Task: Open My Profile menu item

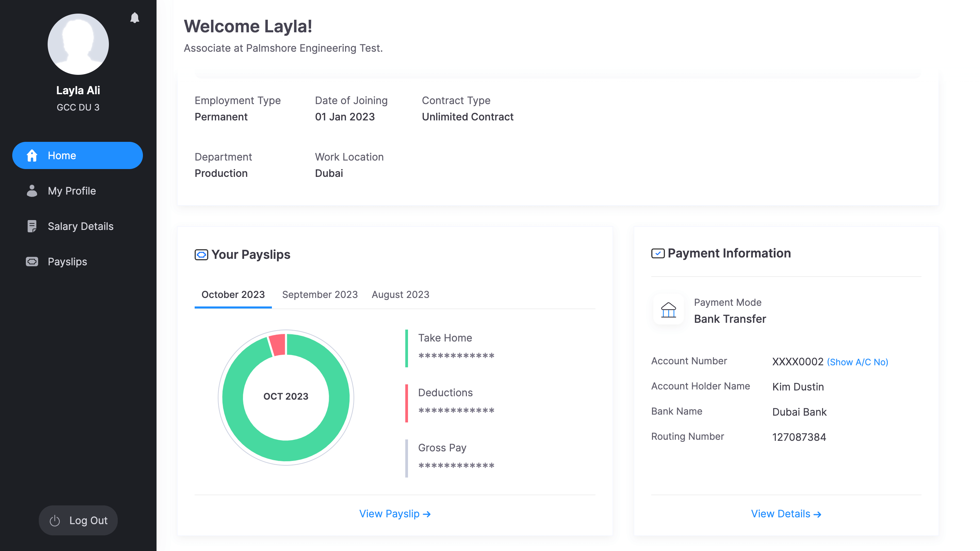Action: [71, 191]
